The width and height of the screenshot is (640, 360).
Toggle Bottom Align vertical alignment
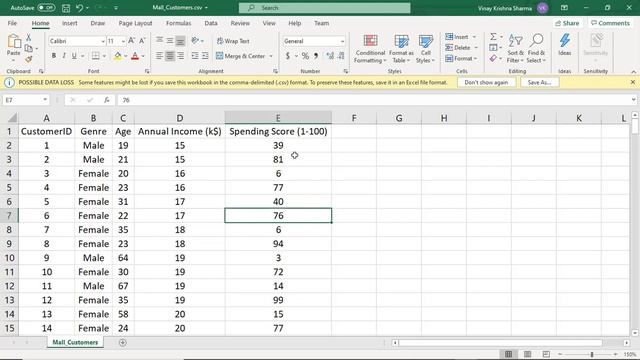(x=180, y=41)
